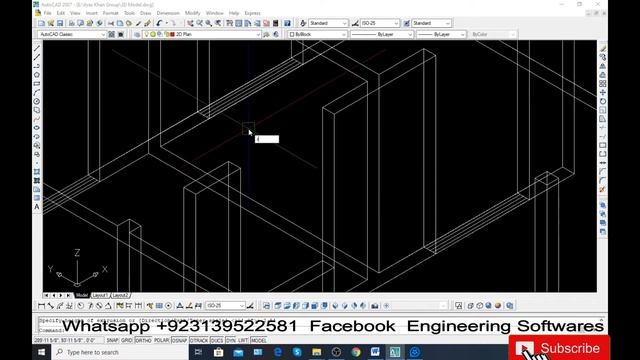Toggle ORTHO mode in the status bar
The height and width of the screenshot is (360, 640).
click(x=143, y=340)
